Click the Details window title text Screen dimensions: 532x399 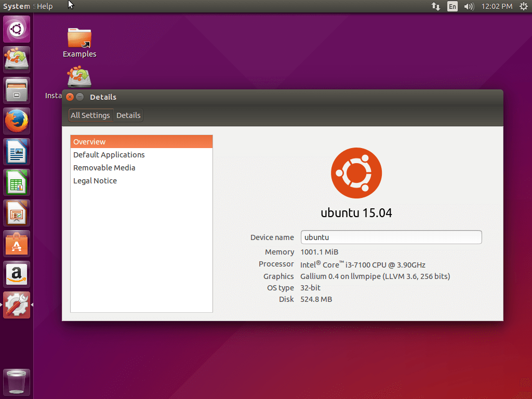coord(103,97)
